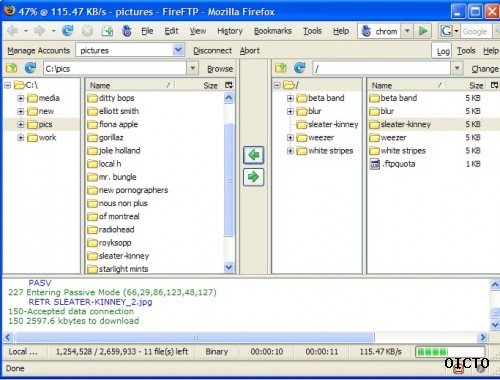Viewport: 500px width, 380px height.
Task: Toggle the Log button
Action: [x=443, y=51]
